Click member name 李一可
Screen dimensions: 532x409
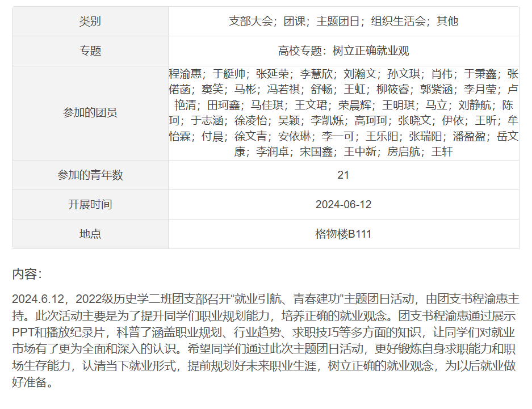338,136
